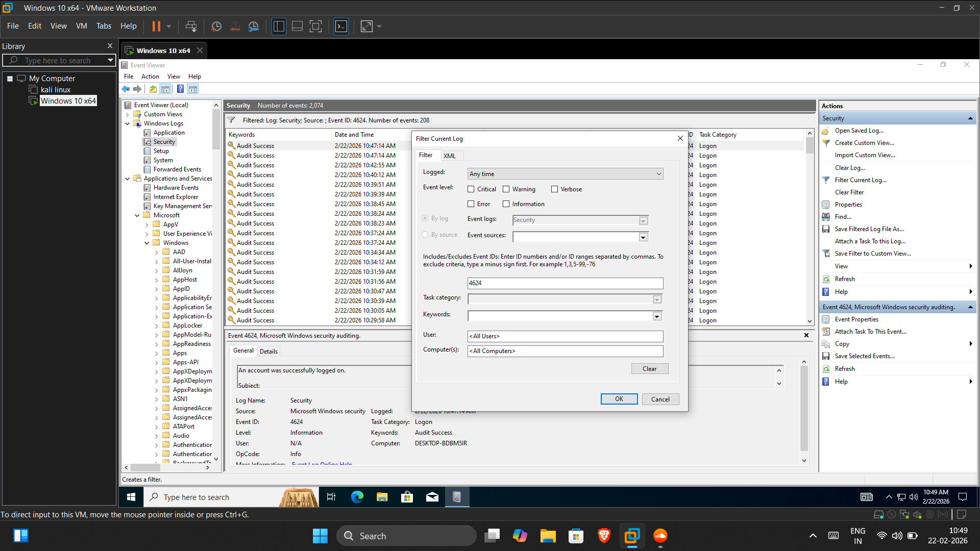
Task: Expand the AppLocker tree node
Action: [156, 325]
